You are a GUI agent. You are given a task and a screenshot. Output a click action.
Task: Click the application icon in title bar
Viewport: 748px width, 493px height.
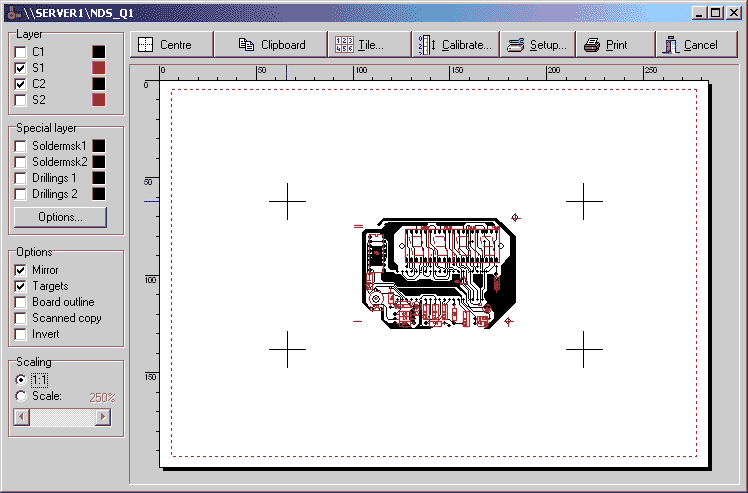pyautogui.click(x=12, y=14)
